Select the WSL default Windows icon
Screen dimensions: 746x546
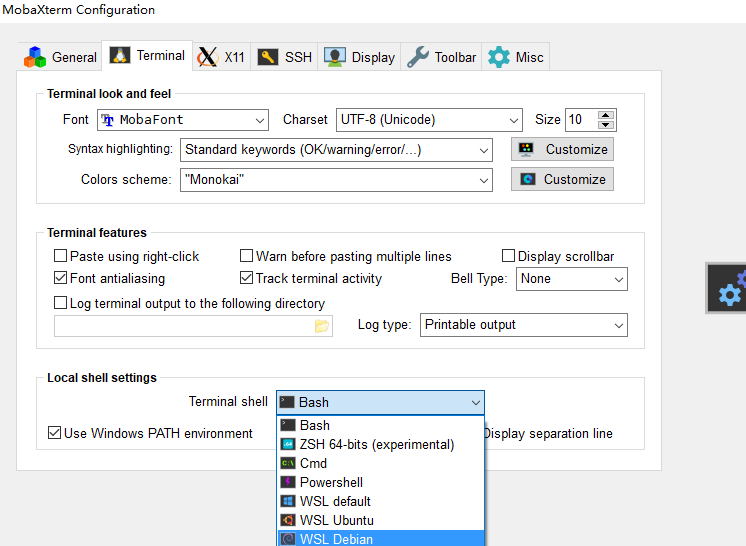click(x=287, y=501)
